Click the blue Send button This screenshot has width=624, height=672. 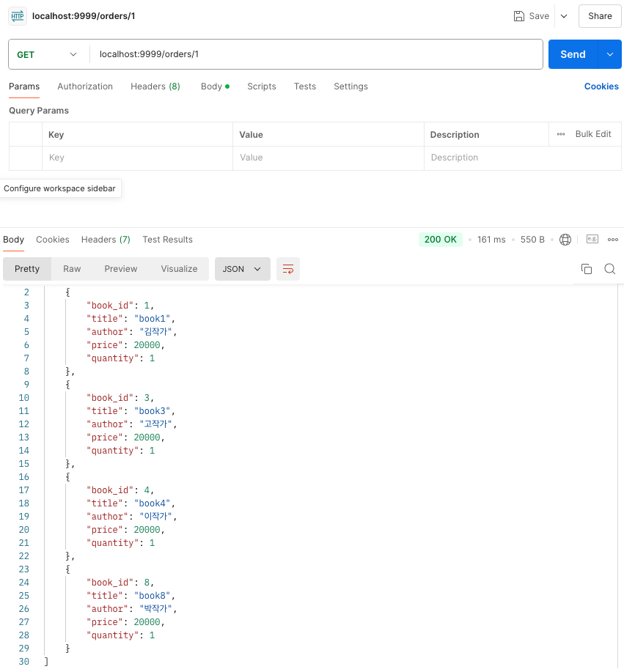click(x=573, y=54)
